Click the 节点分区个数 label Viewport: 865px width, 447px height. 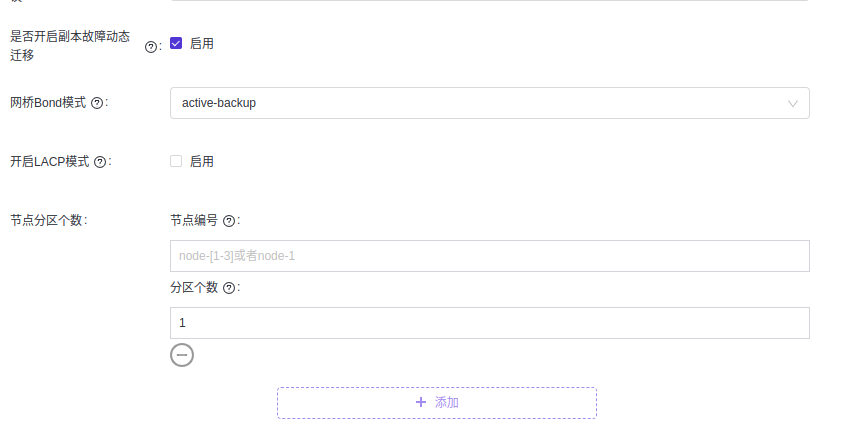(47, 220)
